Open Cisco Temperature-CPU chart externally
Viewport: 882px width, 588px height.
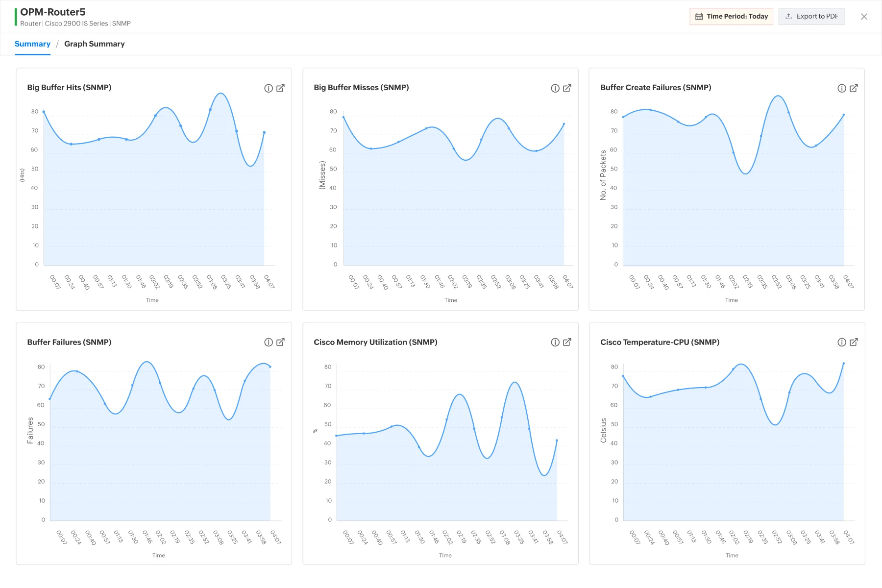854,343
